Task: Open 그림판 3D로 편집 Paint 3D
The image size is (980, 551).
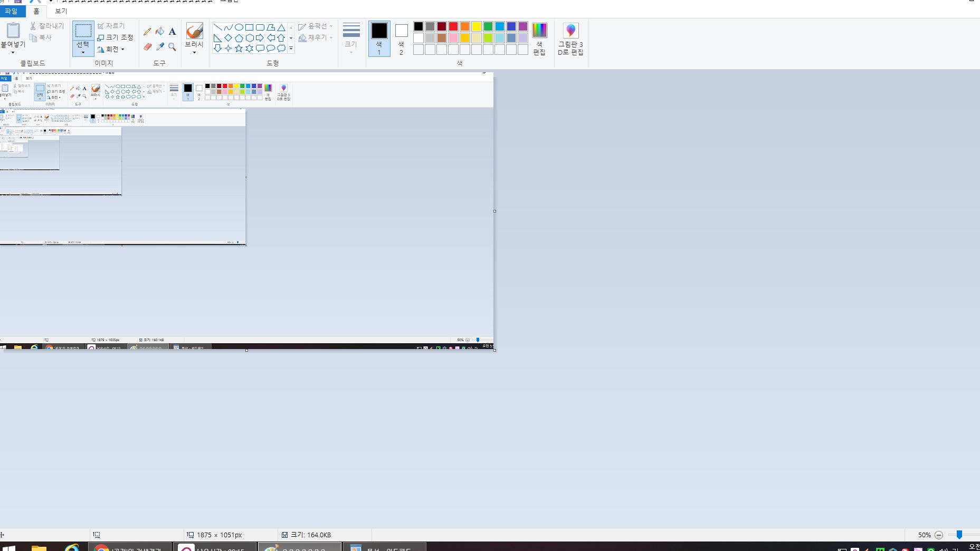Action: [570, 38]
